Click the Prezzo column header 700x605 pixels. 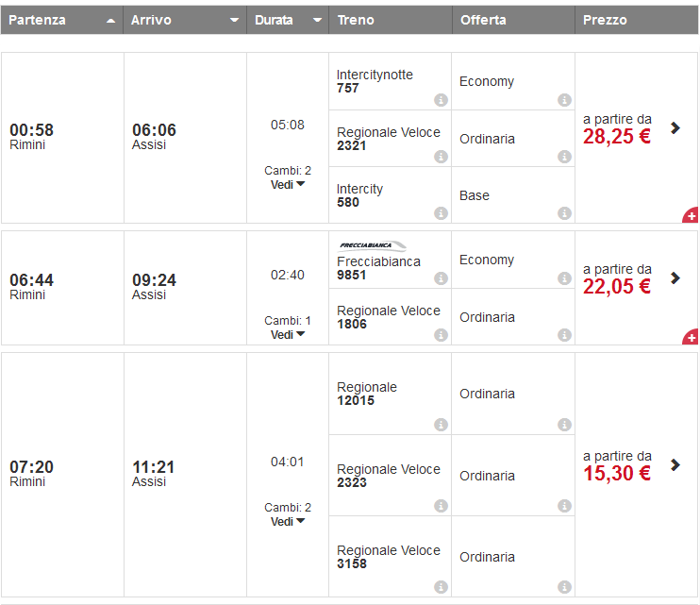(605, 20)
